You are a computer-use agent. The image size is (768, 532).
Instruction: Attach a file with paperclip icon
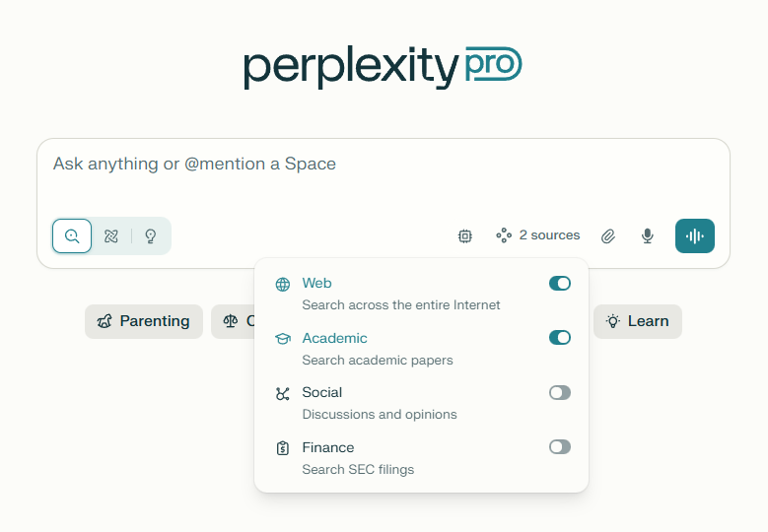coord(608,235)
